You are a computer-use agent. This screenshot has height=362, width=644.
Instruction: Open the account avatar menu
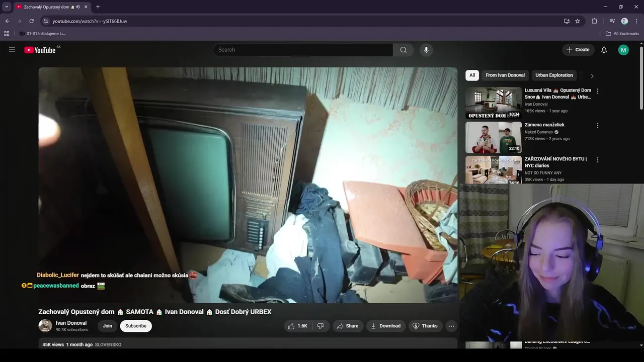[623, 50]
